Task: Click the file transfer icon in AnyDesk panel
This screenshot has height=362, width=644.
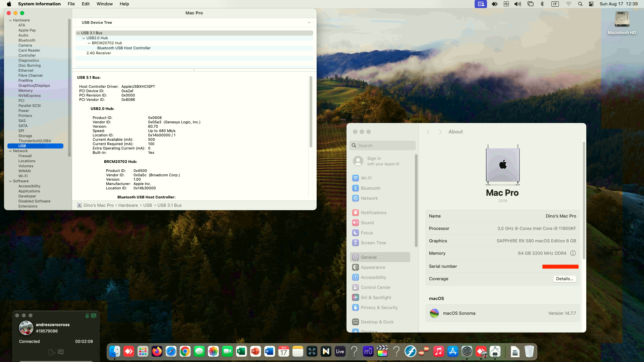Action: [x=52, y=352]
